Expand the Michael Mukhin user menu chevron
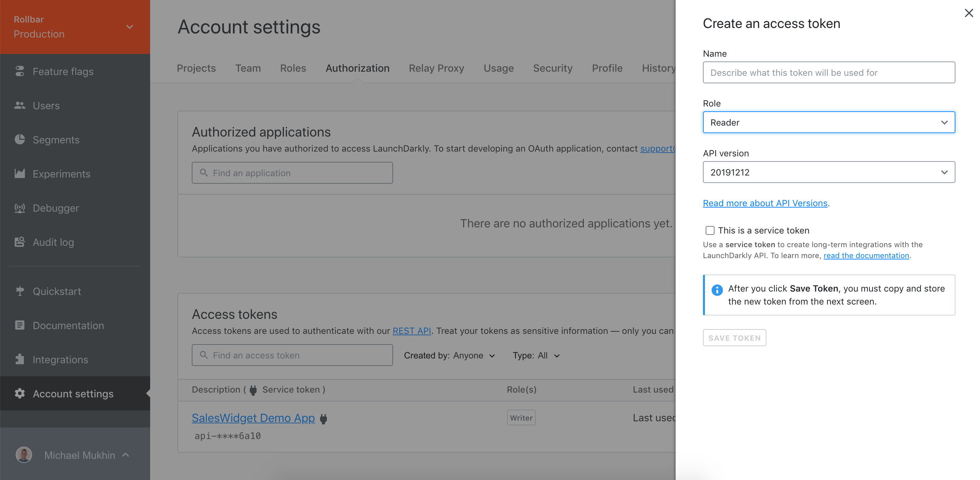The height and width of the screenshot is (480, 980). coord(126,454)
